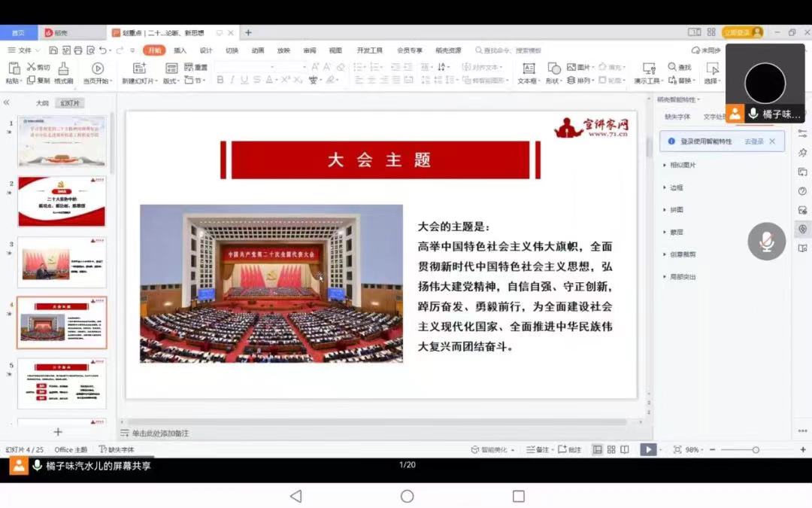The width and height of the screenshot is (812, 508).
Task: Toggle the floating microphone mute button
Action: click(766, 242)
